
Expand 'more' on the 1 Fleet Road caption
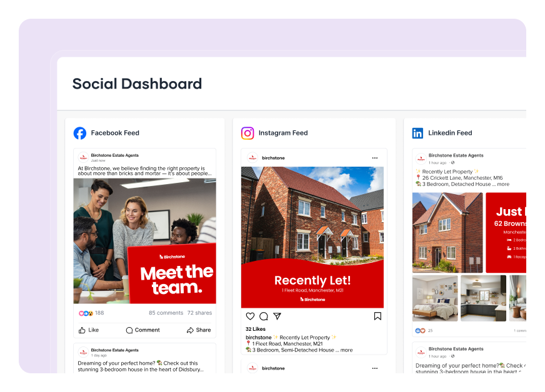346,350
